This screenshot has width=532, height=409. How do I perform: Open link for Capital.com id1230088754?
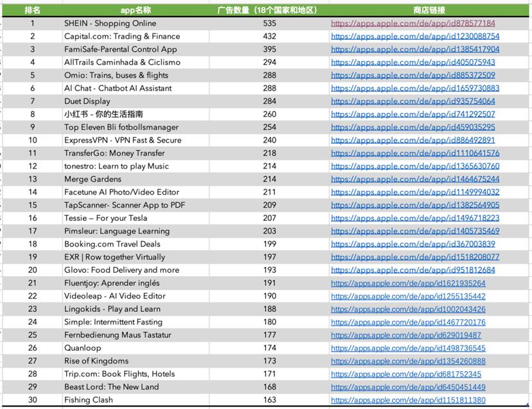(x=415, y=37)
